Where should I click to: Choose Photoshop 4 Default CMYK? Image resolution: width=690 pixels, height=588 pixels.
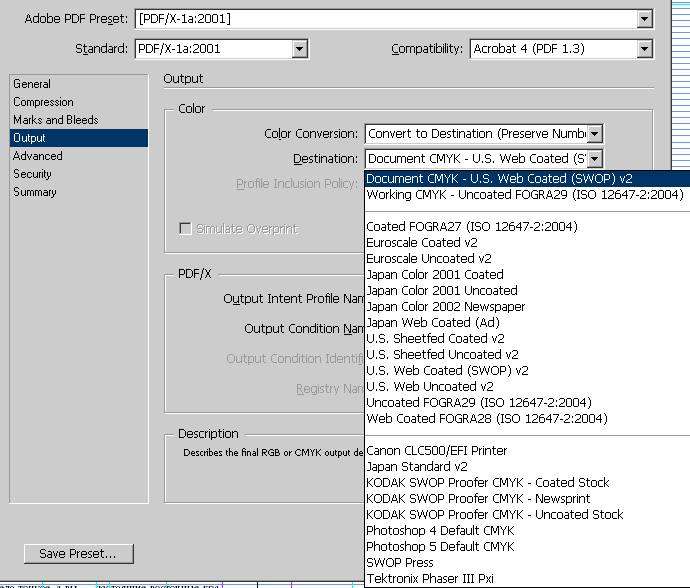[x=527, y=530]
